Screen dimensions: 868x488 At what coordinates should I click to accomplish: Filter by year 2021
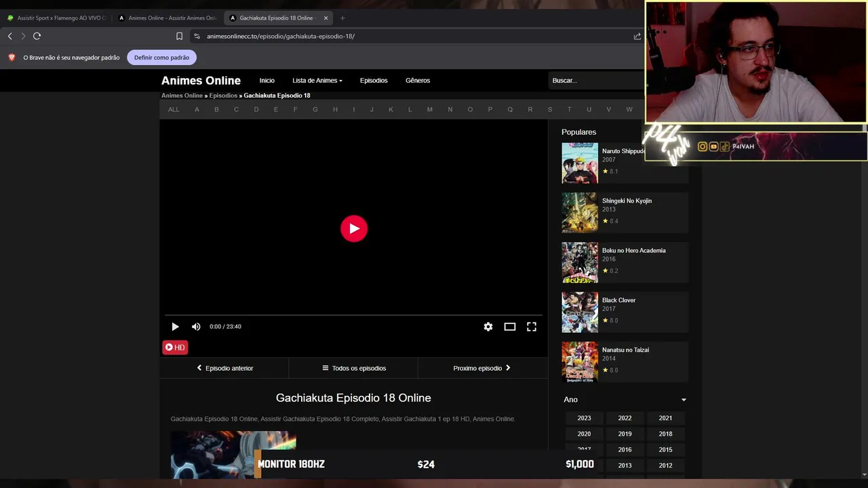pos(665,418)
